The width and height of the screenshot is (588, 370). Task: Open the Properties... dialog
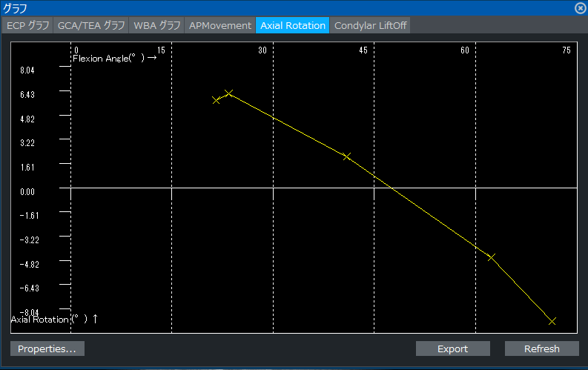click(47, 348)
